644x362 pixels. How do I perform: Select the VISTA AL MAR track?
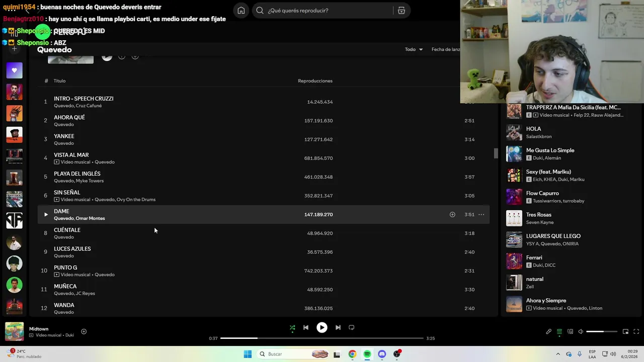[264, 158]
